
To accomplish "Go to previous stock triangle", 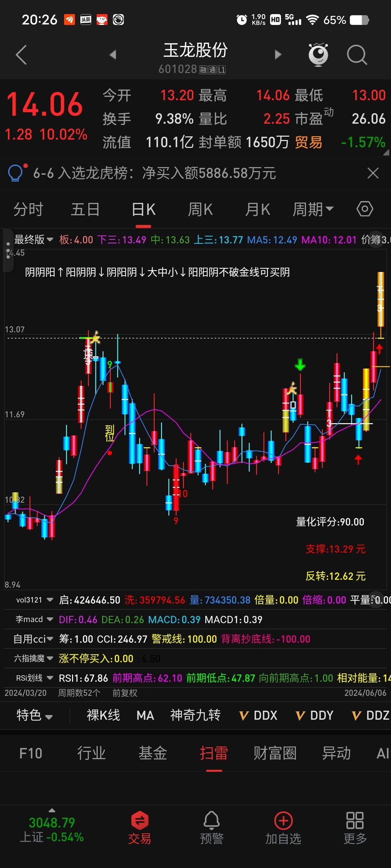I will (x=113, y=55).
